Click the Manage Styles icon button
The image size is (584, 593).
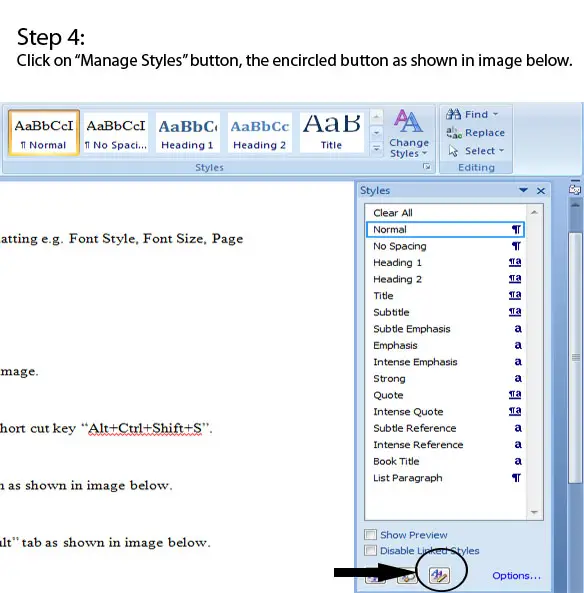[x=440, y=575]
